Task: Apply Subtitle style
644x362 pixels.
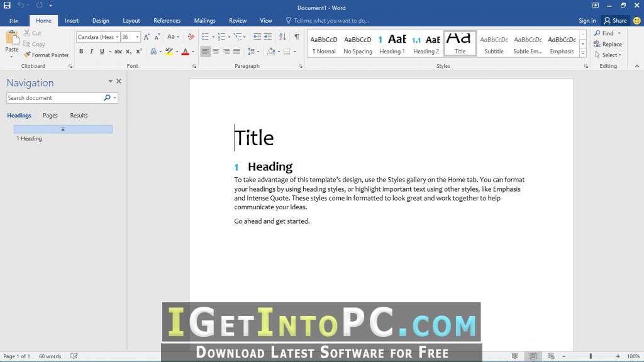Action: point(494,43)
